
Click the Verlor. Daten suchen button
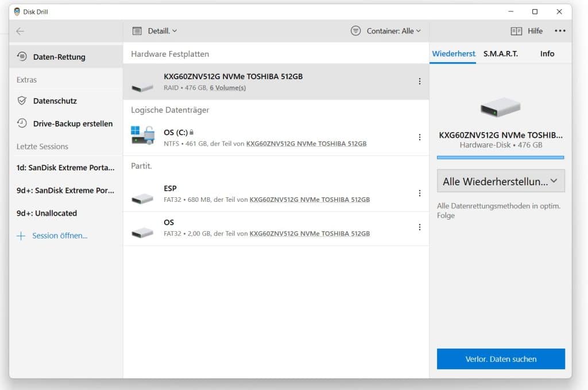click(x=501, y=359)
